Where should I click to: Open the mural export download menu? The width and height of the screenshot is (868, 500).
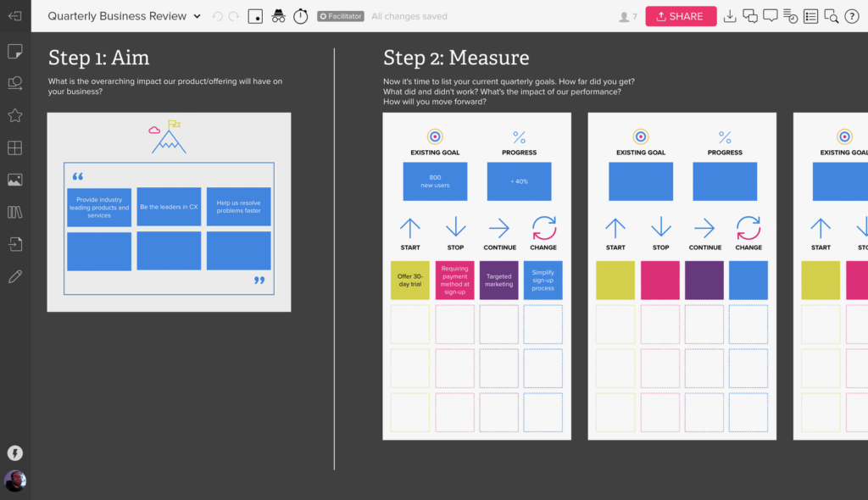(730, 15)
